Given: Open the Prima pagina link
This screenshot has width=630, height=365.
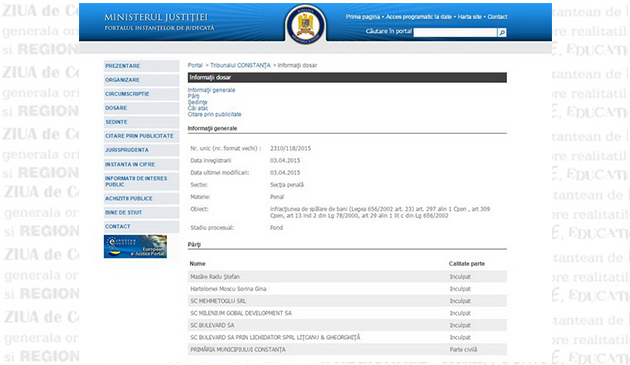Looking at the screenshot, I should pyautogui.click(x=362, y=17).
